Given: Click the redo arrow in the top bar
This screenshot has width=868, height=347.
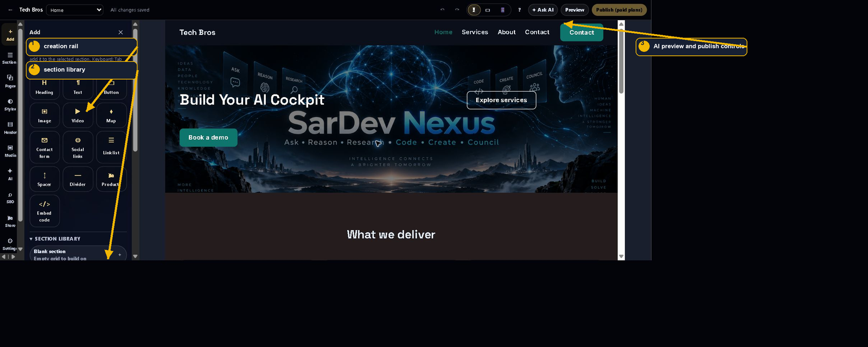Looking at the screenshot, I should tap(457, 10).
